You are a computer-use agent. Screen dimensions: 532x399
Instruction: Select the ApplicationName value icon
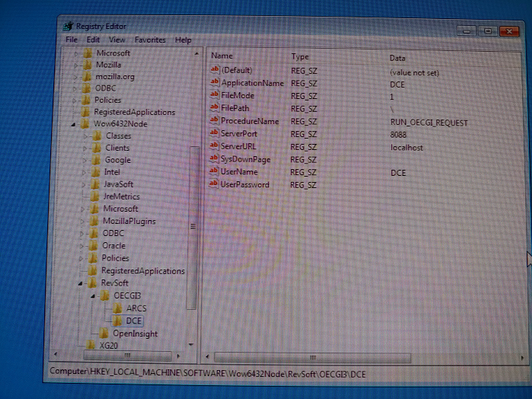tap(215, 82)
